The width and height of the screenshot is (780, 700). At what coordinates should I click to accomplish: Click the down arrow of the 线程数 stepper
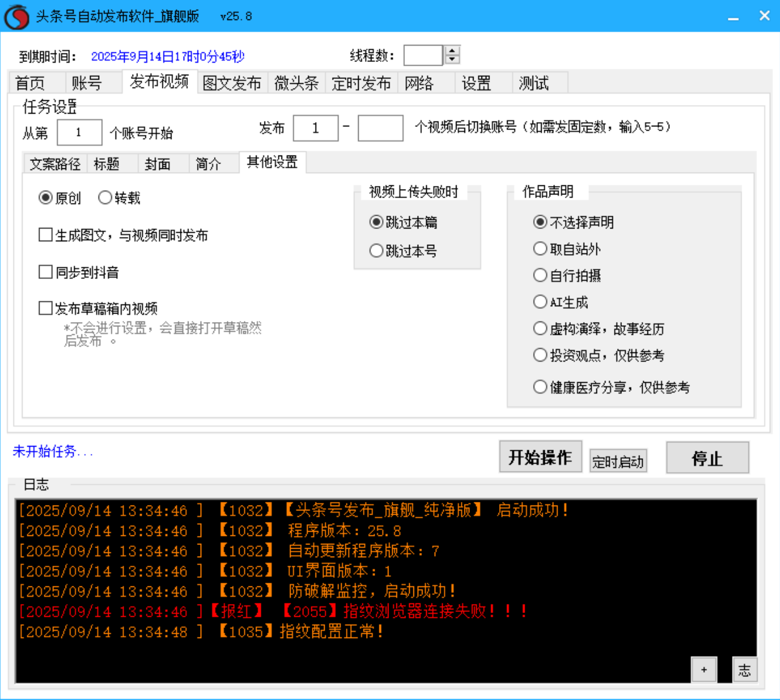pos(452,59)
